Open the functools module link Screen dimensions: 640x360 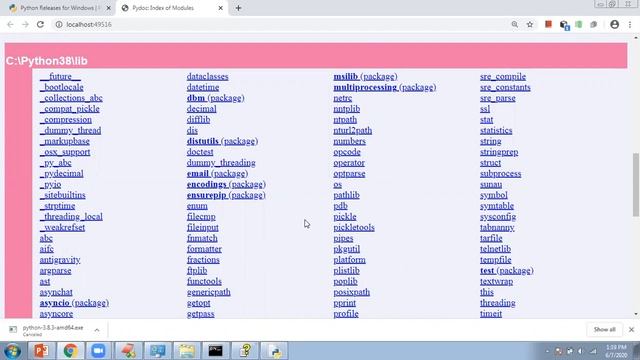point(204,281)
